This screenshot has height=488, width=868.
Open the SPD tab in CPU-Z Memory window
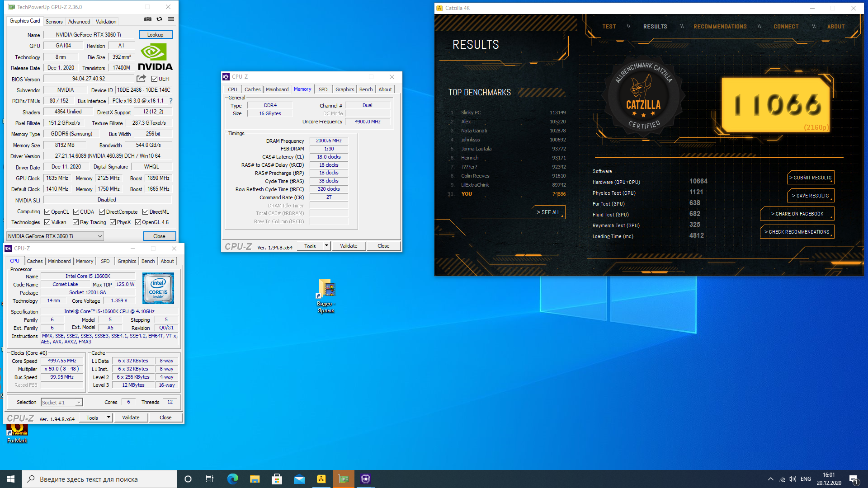323,89
